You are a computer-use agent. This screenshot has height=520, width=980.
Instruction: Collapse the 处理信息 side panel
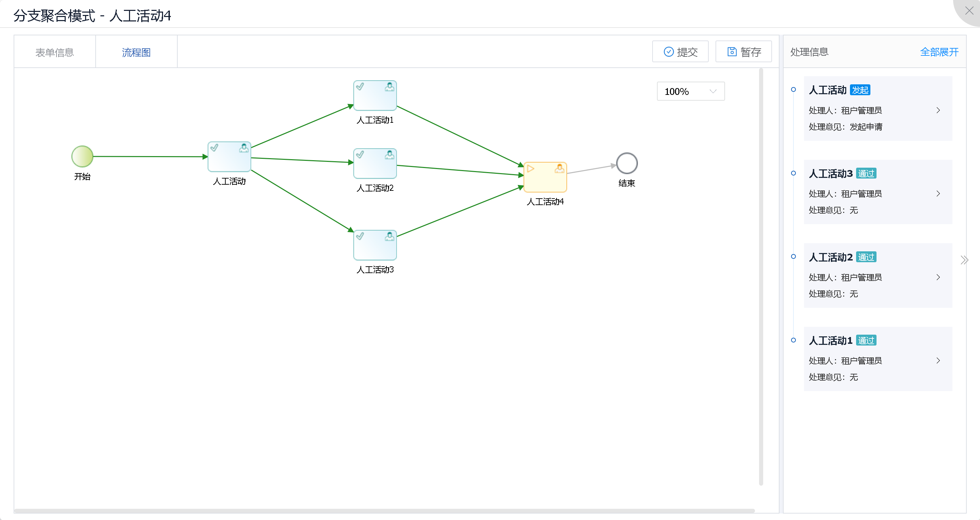(x=964, y=260)
